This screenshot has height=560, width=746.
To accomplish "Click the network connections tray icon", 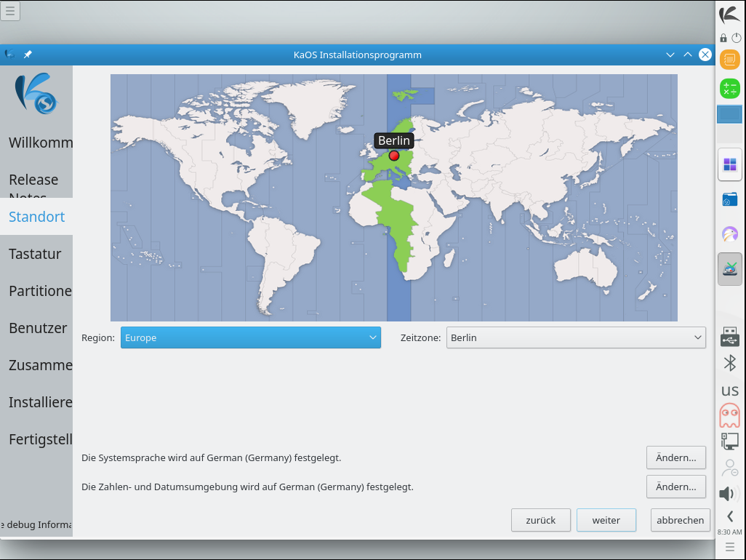I will pos(729,441).
